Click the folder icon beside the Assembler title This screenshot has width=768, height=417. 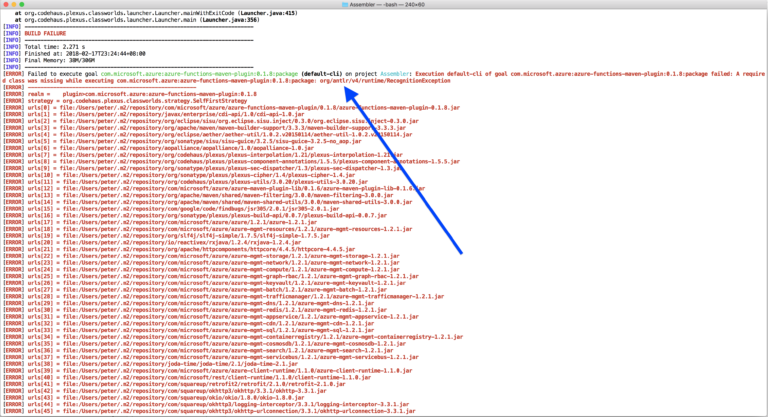coord(345,4)
